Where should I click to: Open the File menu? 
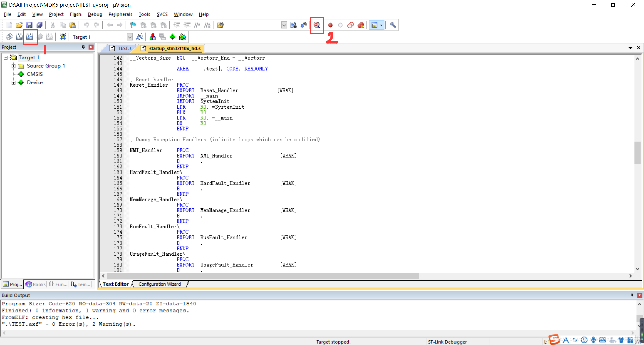pyautogui.click(x=7, y=14)
